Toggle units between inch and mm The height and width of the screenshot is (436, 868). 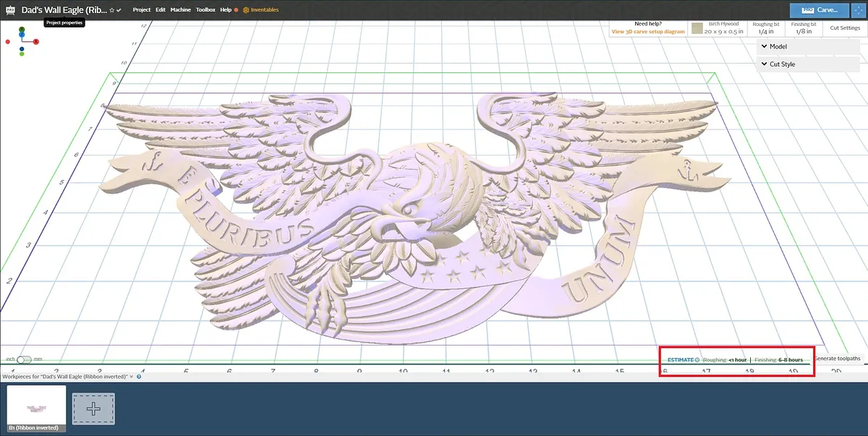click(x=25, y=359)
